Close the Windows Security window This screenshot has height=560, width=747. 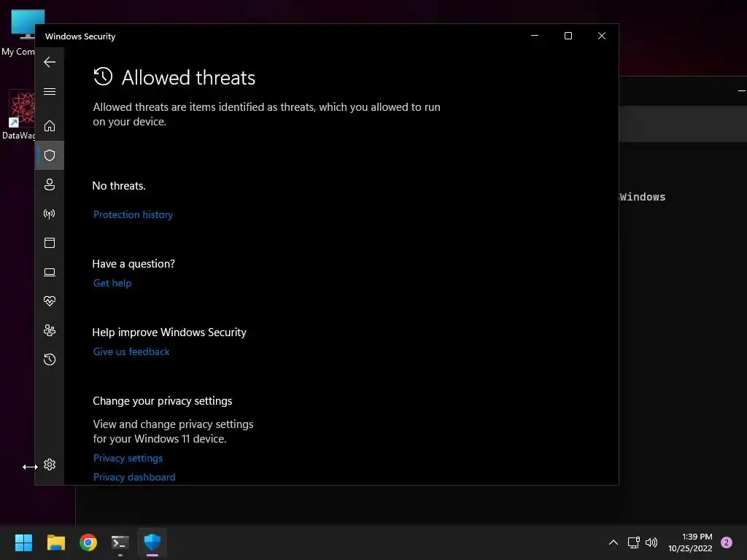point(602,36)
